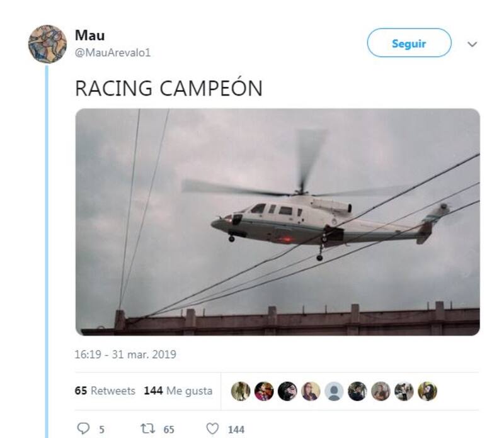
Task: Like the tweet with heart icon
Action: coord(212,429)
